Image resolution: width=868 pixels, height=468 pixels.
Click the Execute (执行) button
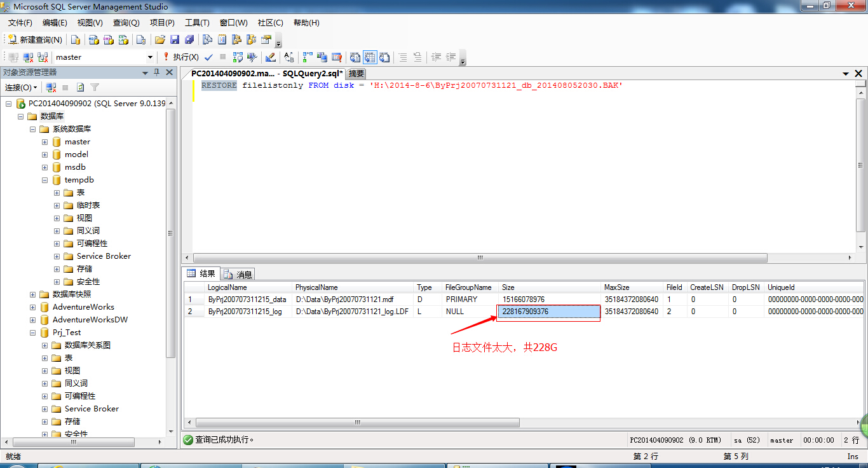180,57
